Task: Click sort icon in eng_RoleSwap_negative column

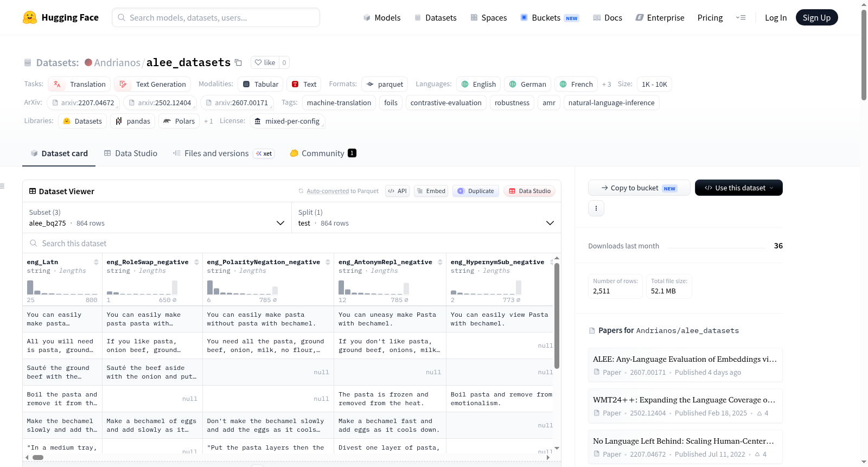Action: click(196, 262)
